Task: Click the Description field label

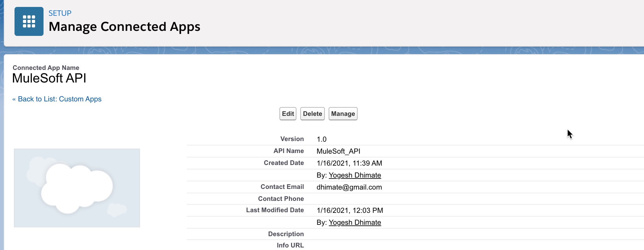Action: (x=286, y=234)
